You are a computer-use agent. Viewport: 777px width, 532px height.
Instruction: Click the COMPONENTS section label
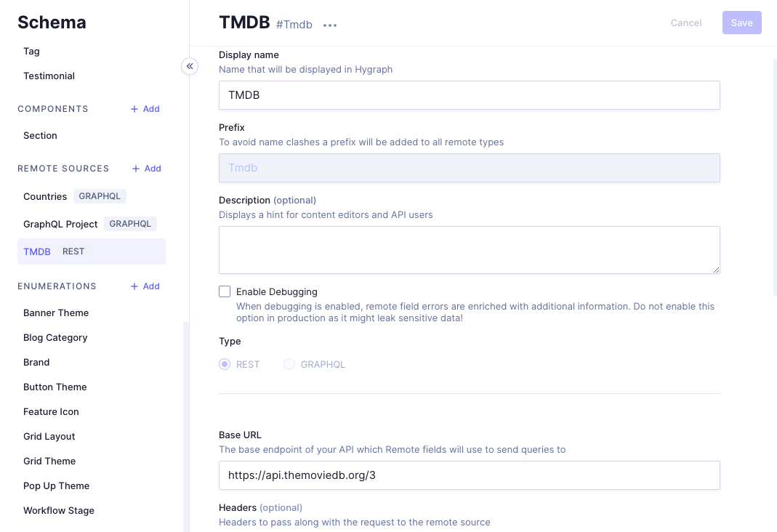click(53, 109)
